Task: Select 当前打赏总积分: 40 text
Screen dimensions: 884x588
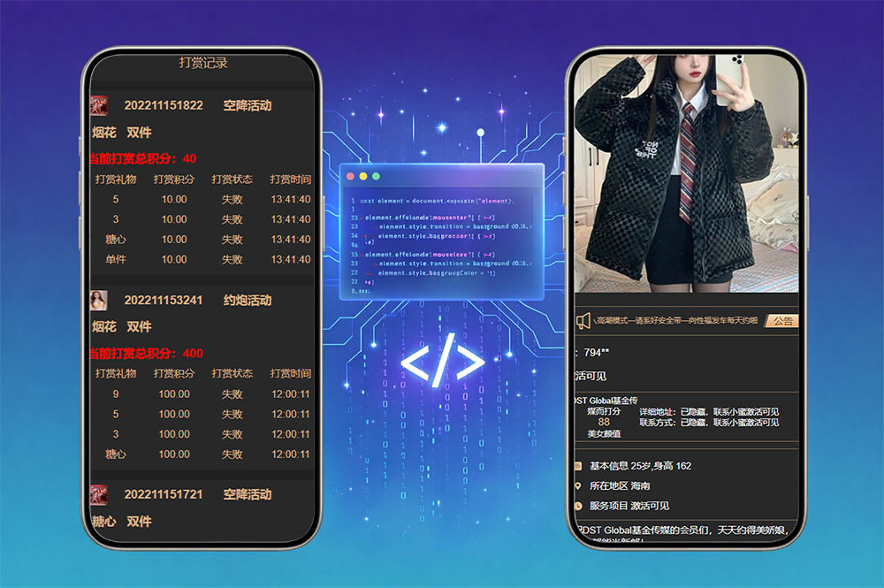Action: pyautogui.click(x=143, y=158)
